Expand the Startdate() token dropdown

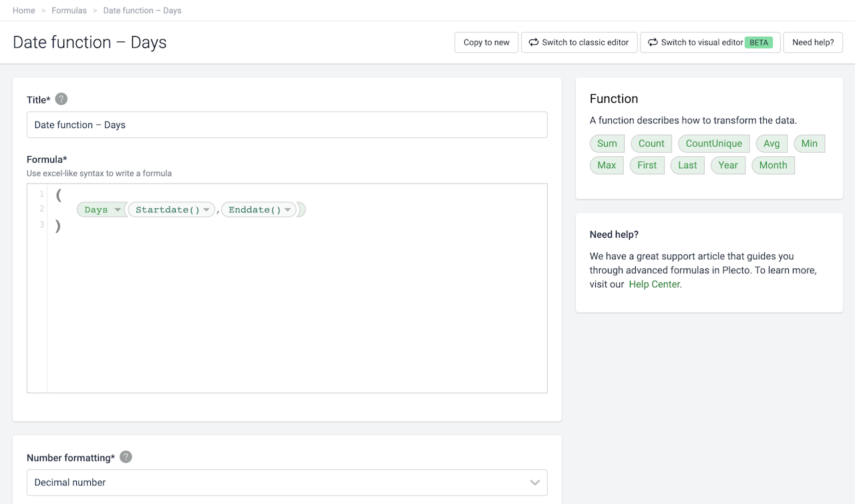coord(207,210)
